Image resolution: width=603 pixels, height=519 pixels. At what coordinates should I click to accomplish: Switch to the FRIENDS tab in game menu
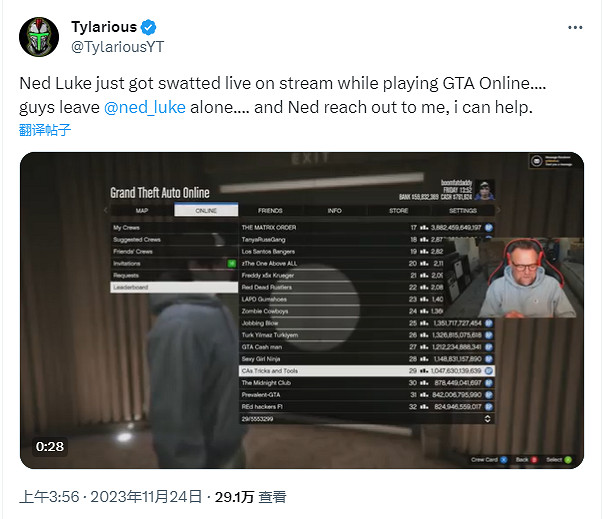click(270, 211)
